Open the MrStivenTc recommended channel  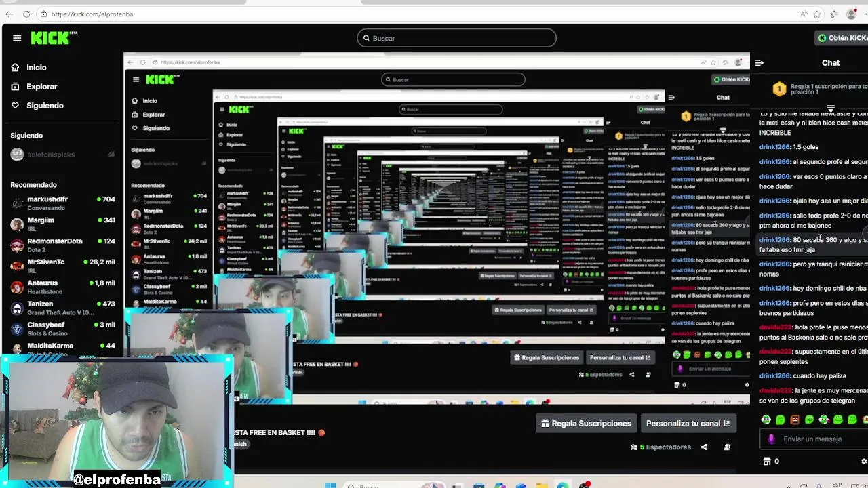pyautogui.click(x=62, y=266)
